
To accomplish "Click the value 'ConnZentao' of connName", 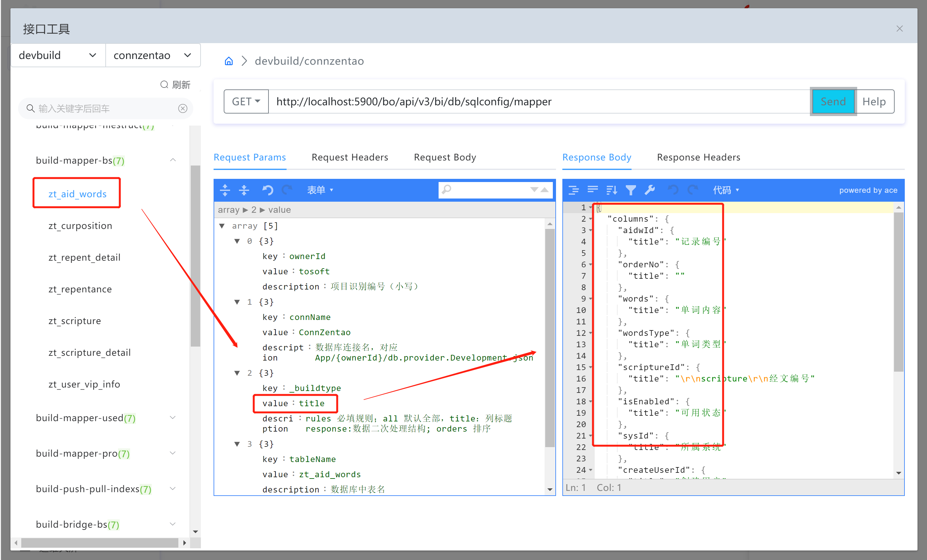I will tap(325, 332).
